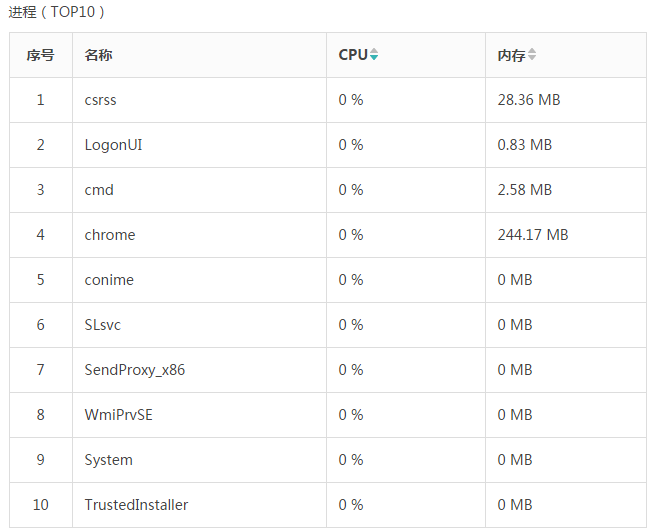Click the cmd process name

(99, 190)
